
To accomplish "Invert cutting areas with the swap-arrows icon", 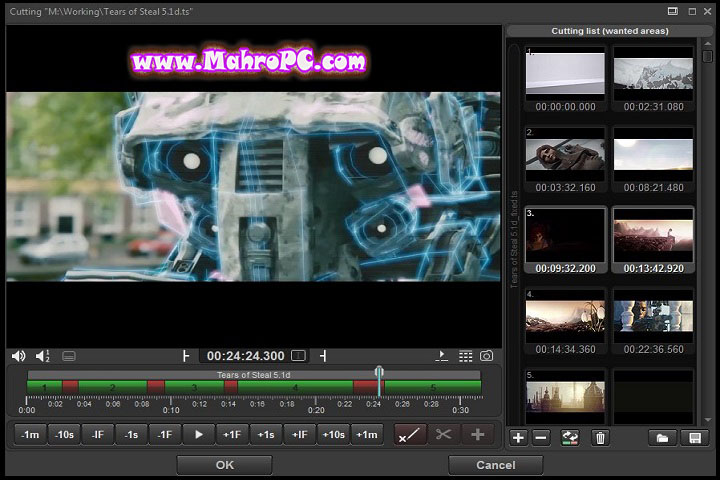I will (x=570, y=438).
